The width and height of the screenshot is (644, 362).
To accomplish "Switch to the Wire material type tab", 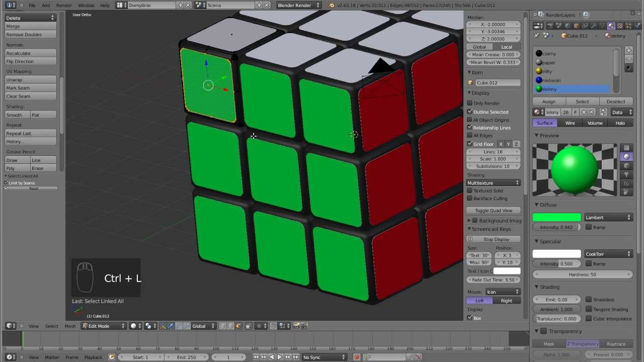I will pos(570,123).
